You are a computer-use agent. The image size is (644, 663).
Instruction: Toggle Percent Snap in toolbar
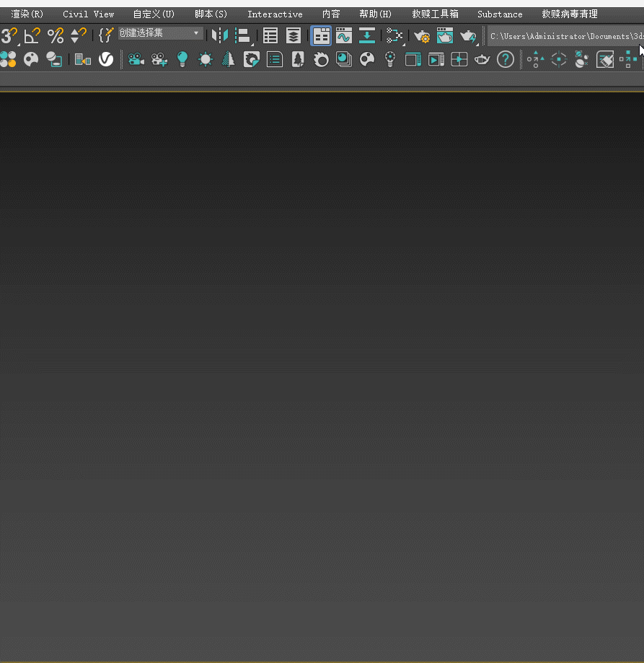[x=55, y=35]
